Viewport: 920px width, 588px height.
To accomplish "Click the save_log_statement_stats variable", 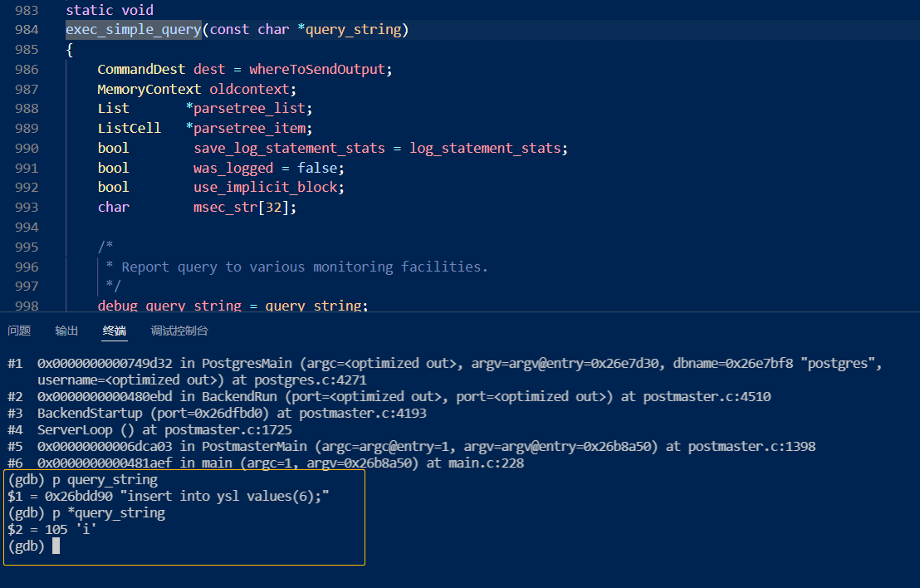I will 289,149.
